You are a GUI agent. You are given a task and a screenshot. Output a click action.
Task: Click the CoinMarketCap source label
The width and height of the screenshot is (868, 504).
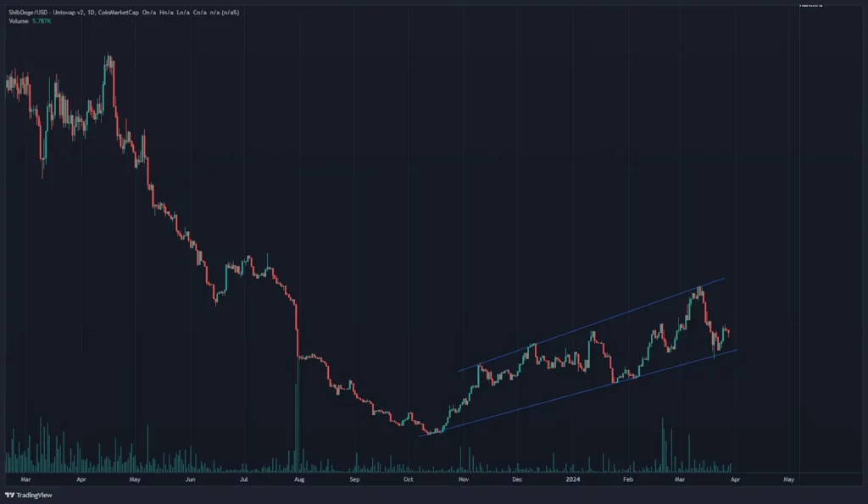coord(119,12)
